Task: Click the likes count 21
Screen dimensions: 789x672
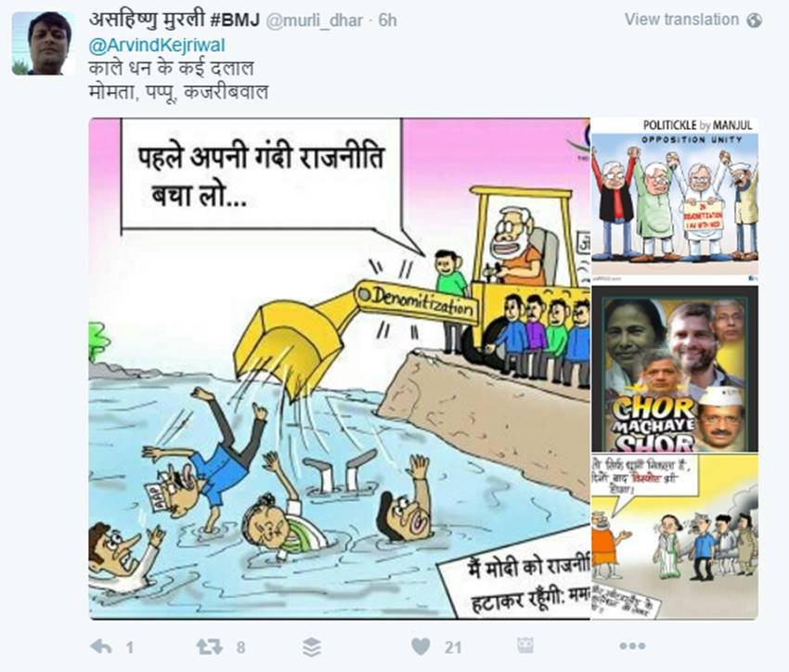Action: pyautogui.click(x=453, y=647)
